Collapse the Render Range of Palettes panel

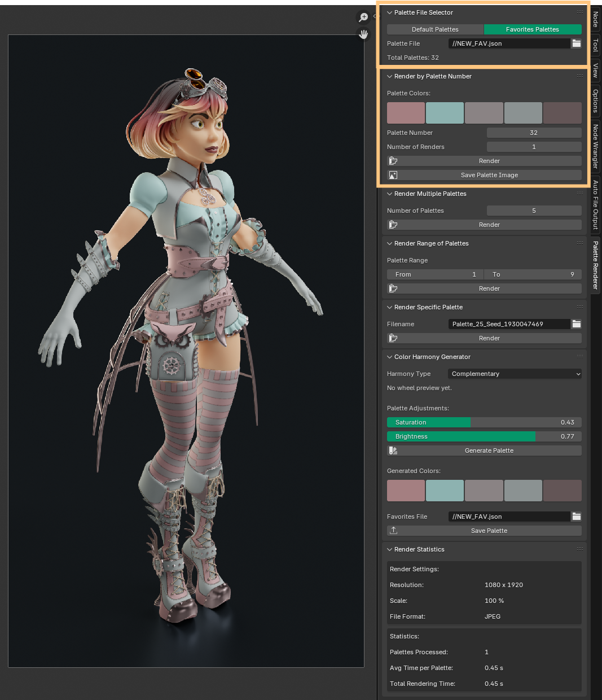click(x=390, y=243)
